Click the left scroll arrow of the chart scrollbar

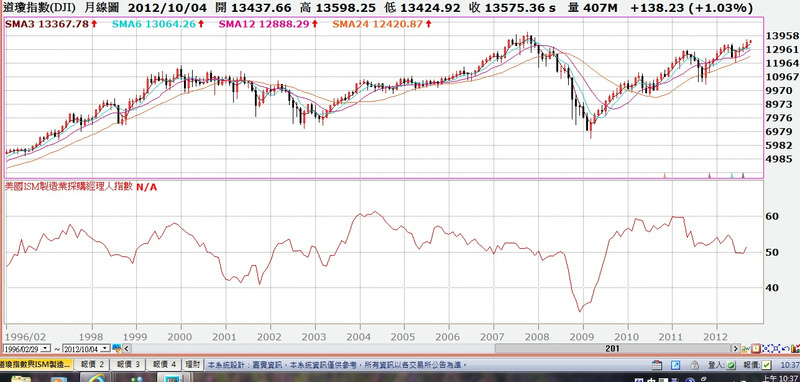[127, 348]
